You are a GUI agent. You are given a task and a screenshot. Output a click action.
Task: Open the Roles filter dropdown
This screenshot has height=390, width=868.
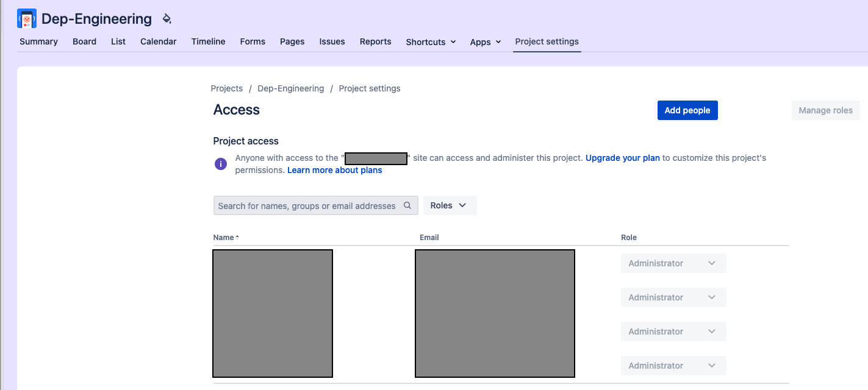click(450, 205)
